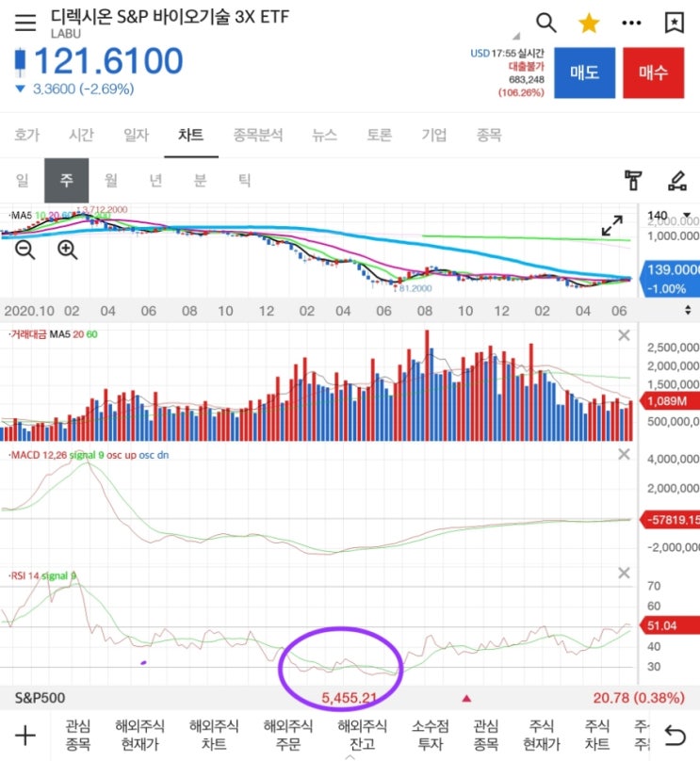This screenshot has height=761, width=700.
Task: Tap the -57819.15 MACD value label
Action: pyautogui.click(x=671, y=520)
